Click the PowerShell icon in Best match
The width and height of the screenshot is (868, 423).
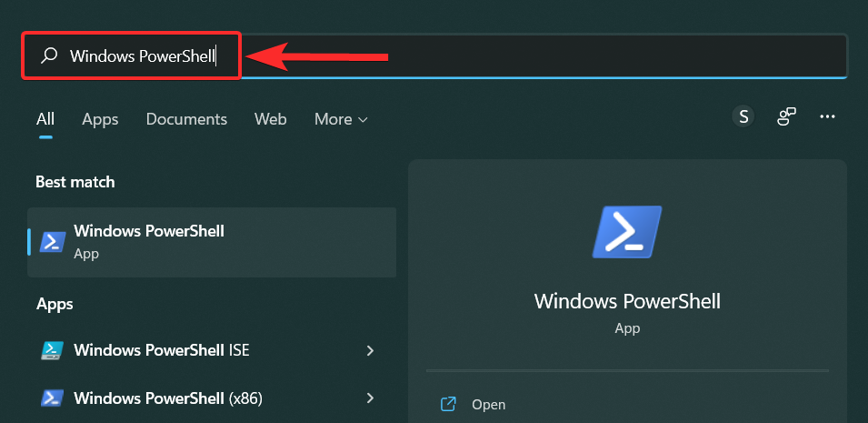(53, 242)
